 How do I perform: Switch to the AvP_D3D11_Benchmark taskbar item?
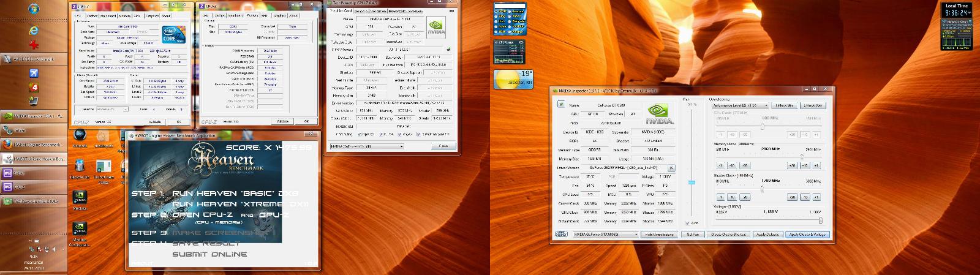click(x=33, y=59)
